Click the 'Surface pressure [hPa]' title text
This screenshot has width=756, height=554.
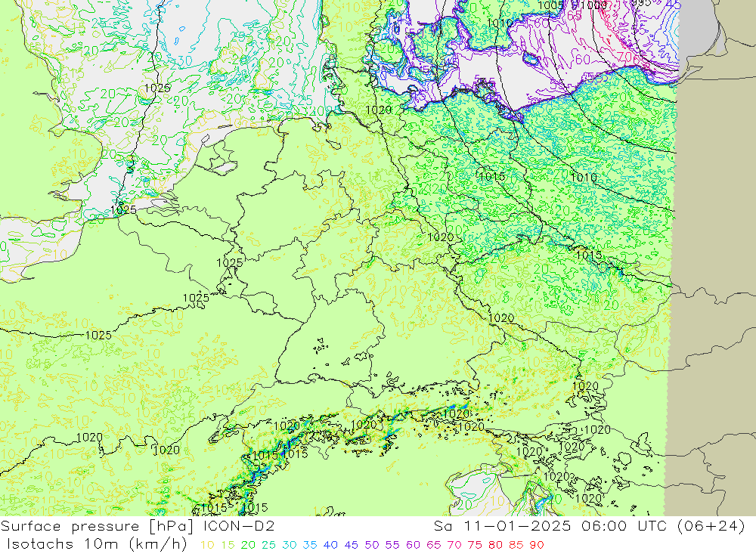tap(98, 526)
